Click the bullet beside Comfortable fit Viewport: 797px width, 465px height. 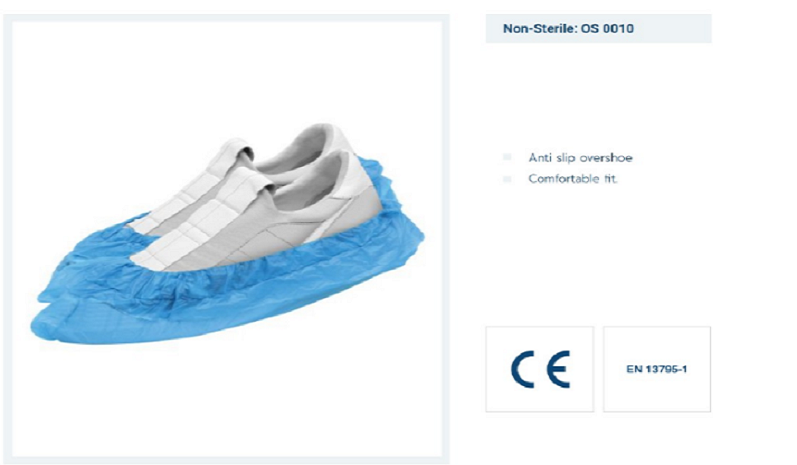[x=507, y=178]
